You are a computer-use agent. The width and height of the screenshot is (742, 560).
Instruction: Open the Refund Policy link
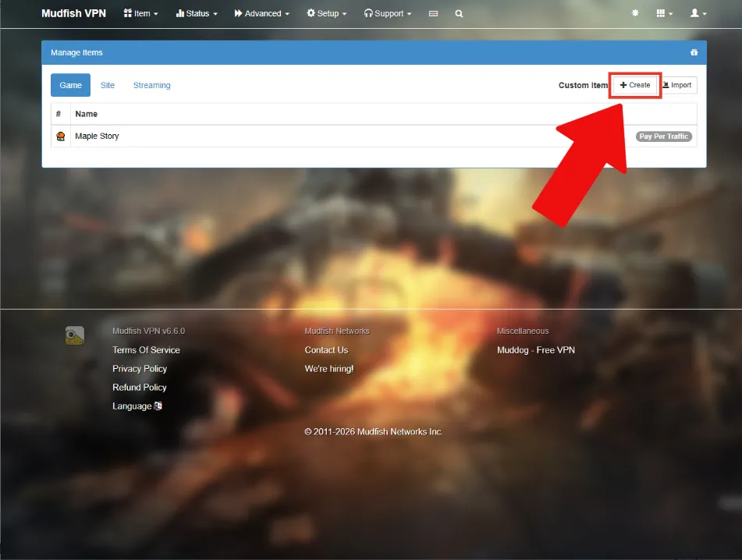(140, 388)
